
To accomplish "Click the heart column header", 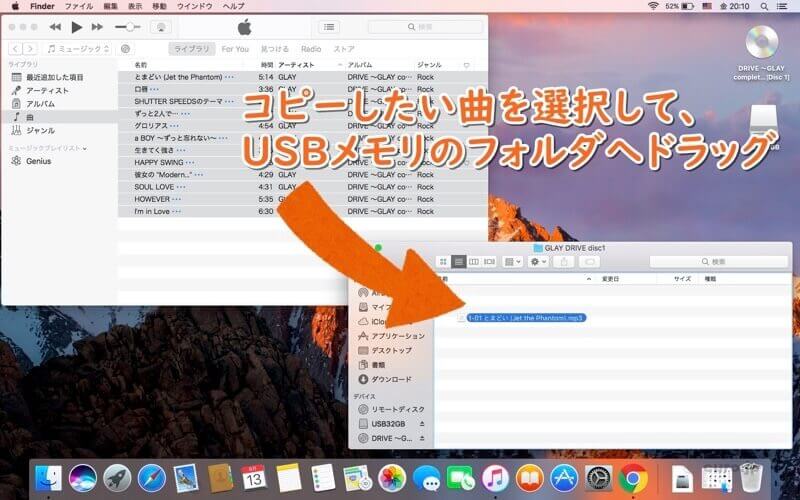I will coord(466,65).
